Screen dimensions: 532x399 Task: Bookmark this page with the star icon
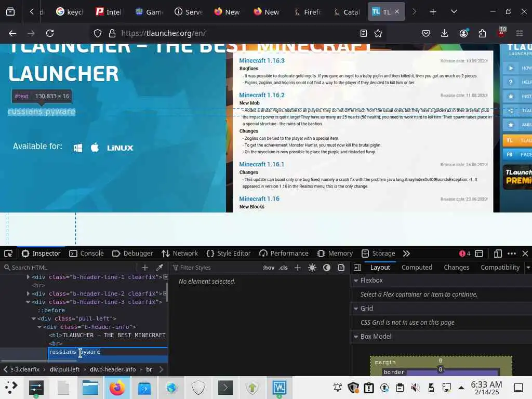(378, 33)
